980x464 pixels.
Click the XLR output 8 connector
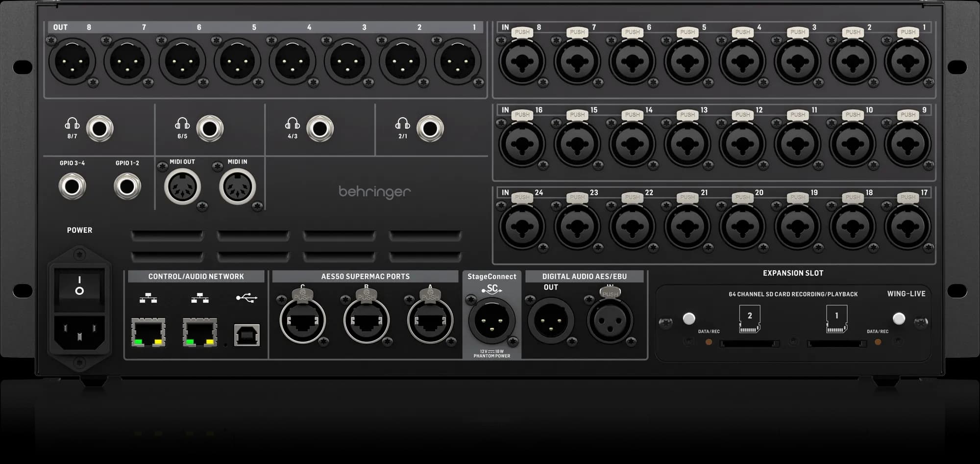(73, 62)
